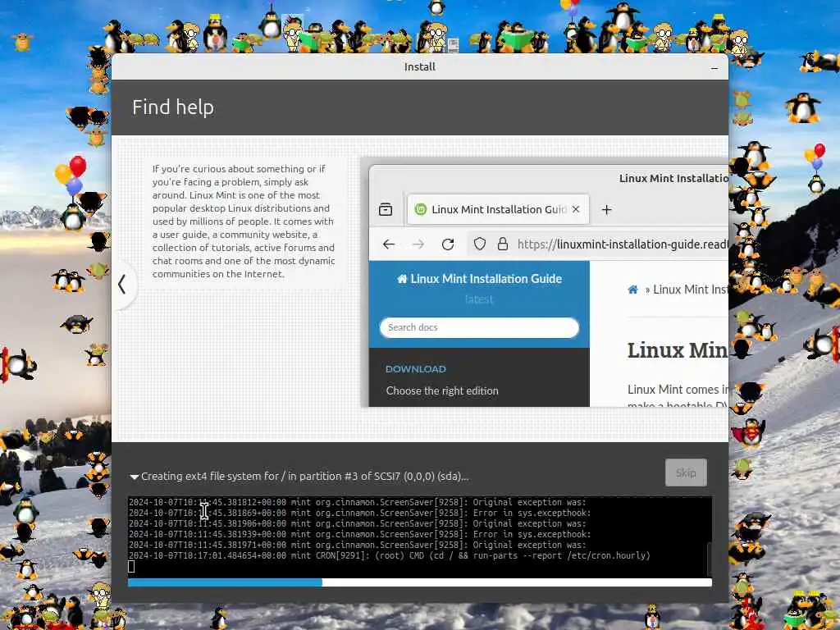Image resolution: width=840 pixels, height=630 pixels.
Task: Select log line timestamped 45.381869 Error in sys.excepthook
Action: [359, 513]
